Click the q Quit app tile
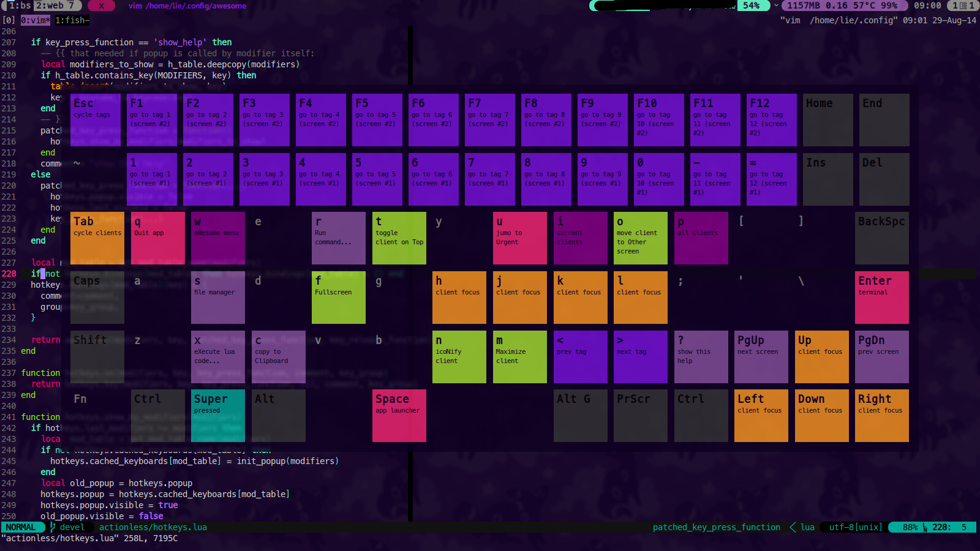The image size is (980, 551). tap(158, 238)
